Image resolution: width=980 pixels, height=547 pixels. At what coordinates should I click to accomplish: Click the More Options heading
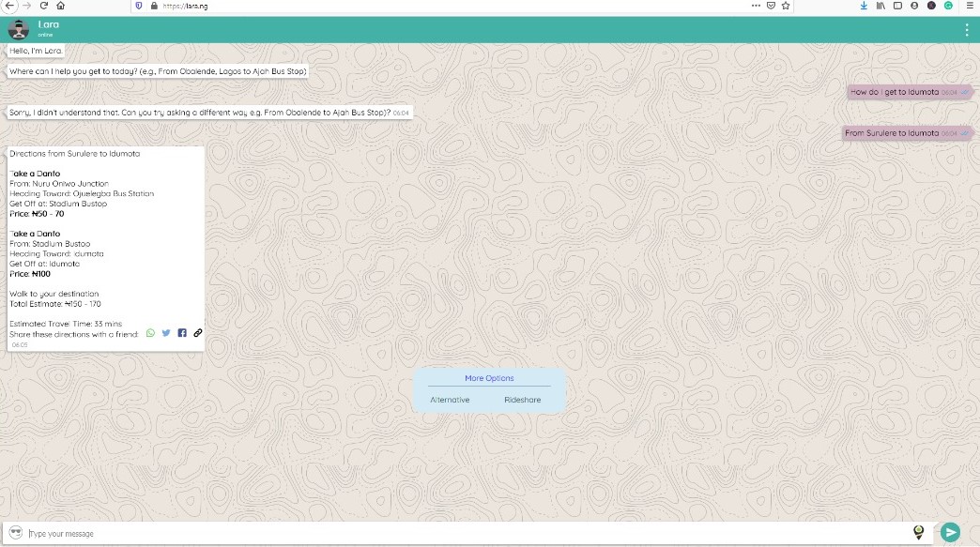click(x=489, y=378)
